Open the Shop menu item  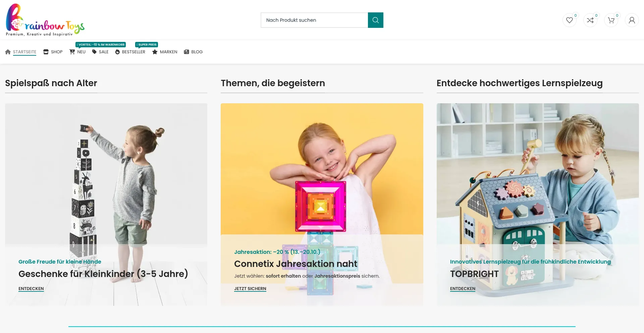[x=53, y=52]
